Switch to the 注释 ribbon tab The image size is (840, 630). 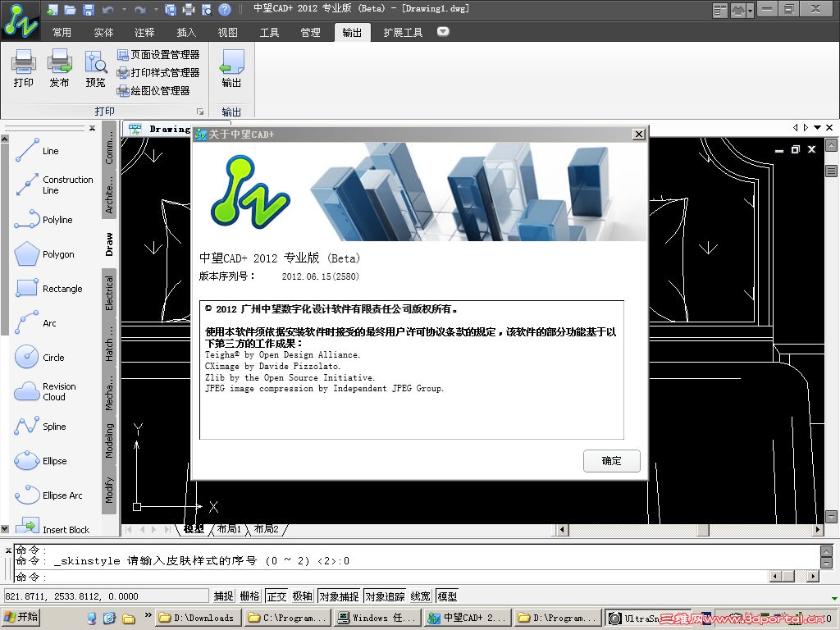click(x=144, y=33)
